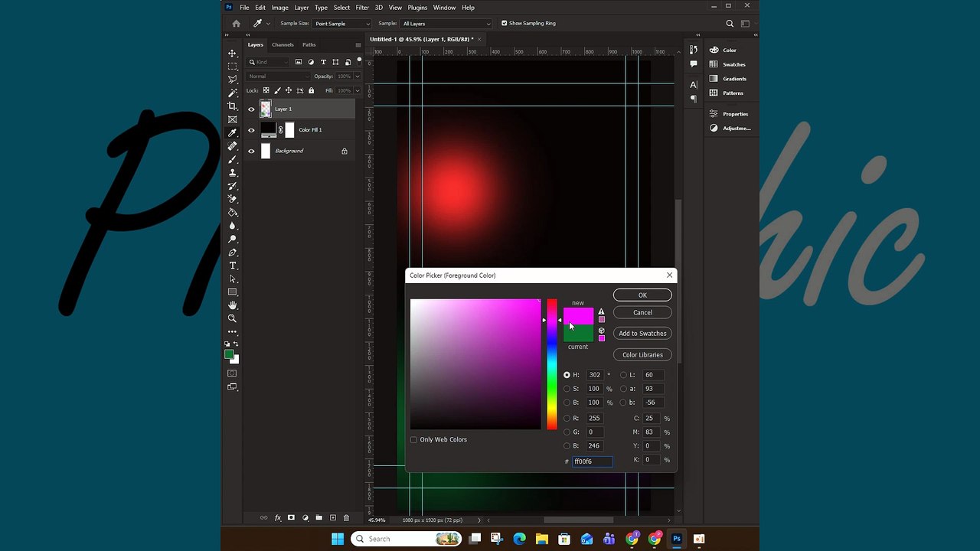Select the G green radio button
Screen dimensions: 980x551
pyautogui.click(x=567, y=432)
